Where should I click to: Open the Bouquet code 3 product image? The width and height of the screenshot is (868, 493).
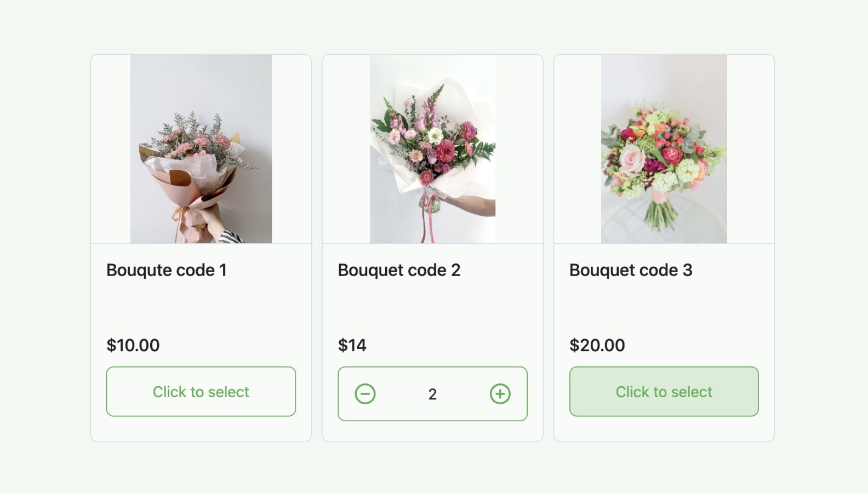664,148
